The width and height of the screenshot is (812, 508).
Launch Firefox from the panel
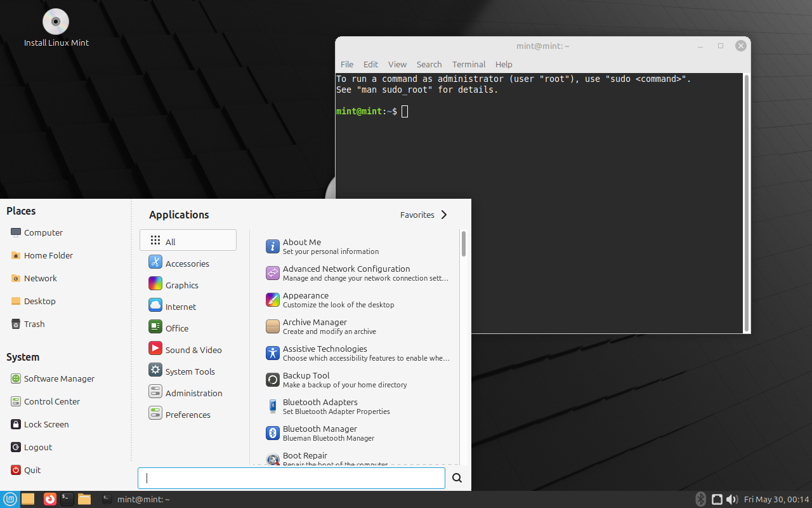tap(49, 499)
